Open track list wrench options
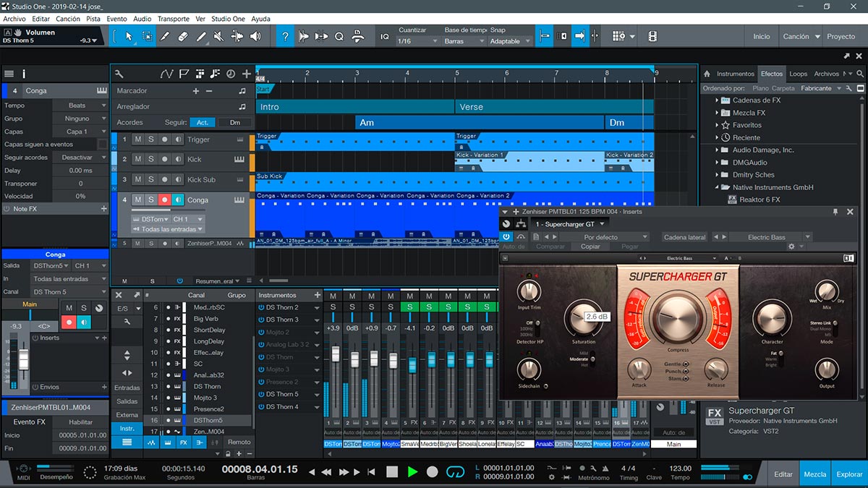Viewport: 868px width, 488px height. (119, 74)
